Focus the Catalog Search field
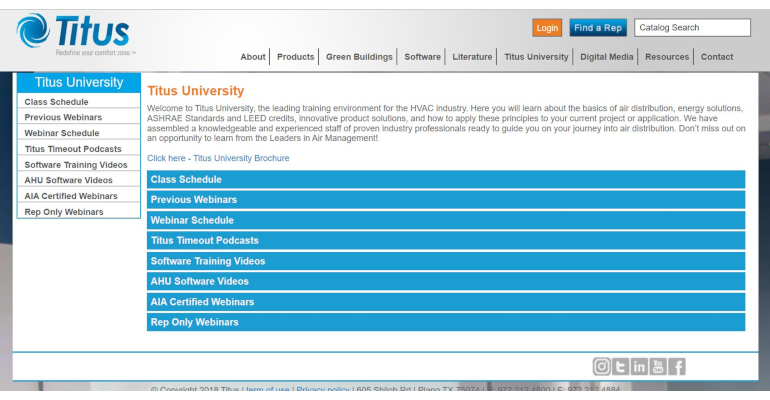 click(x=692, y=27)
